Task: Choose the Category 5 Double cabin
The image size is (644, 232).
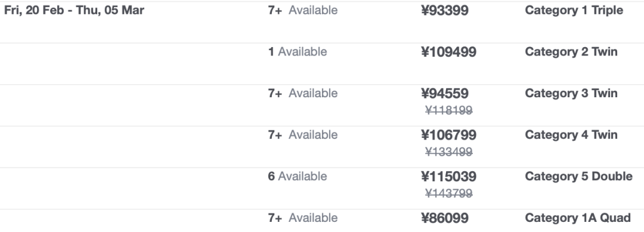Action: (x=578, y=176)
